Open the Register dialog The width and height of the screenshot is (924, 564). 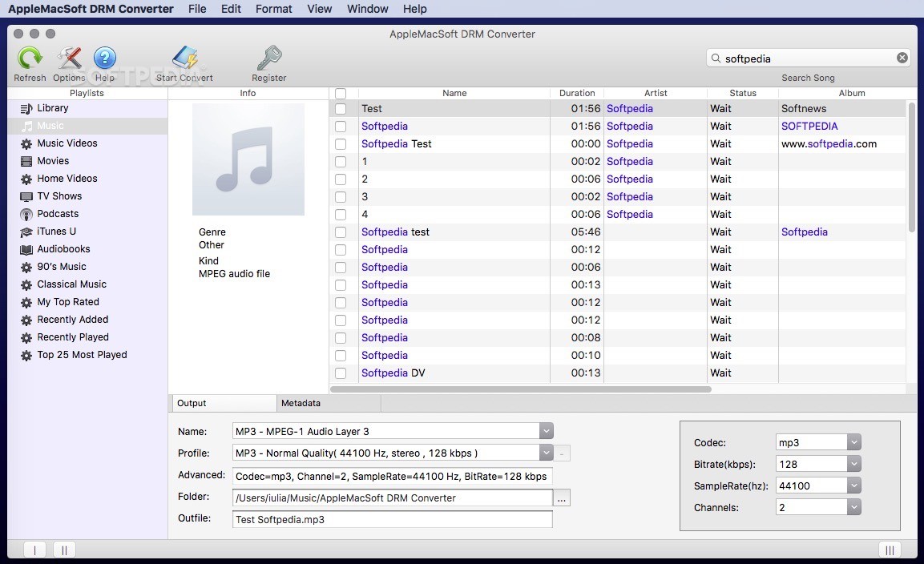tap(268, 58)
